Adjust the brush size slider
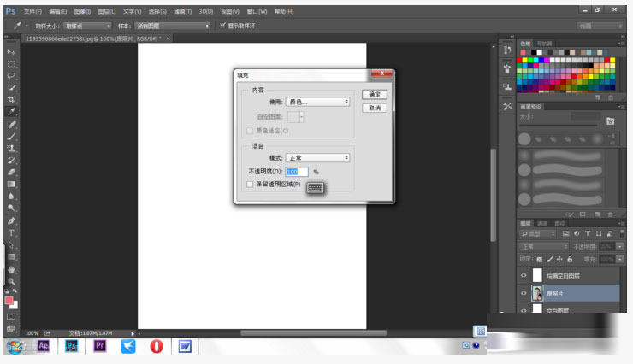633x364 pixels. point(558,126)
